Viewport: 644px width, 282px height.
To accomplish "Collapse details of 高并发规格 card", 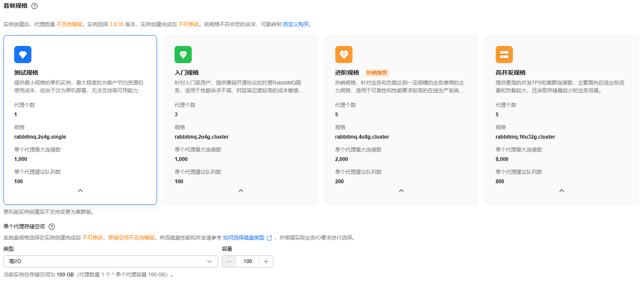I will point(561,191).
